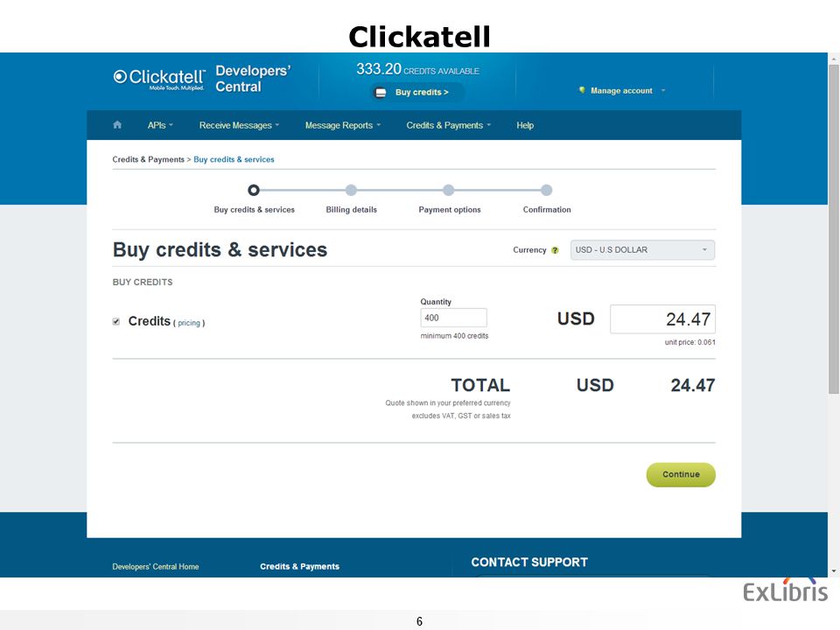Screen dimensions: 840x630
Task: Open the green Currency help question mark
Action: [555, 250]
